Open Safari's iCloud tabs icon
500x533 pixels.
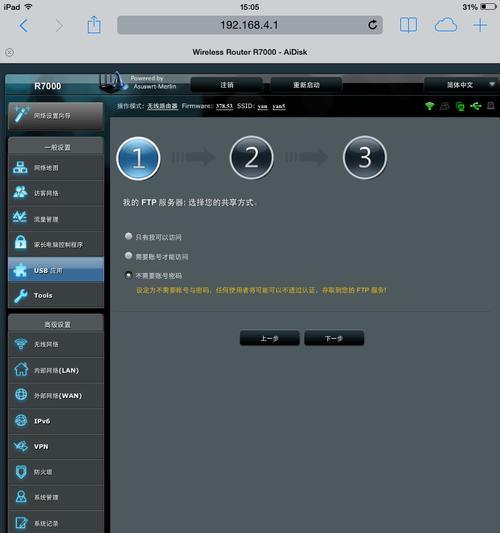(x=446, y=25)
